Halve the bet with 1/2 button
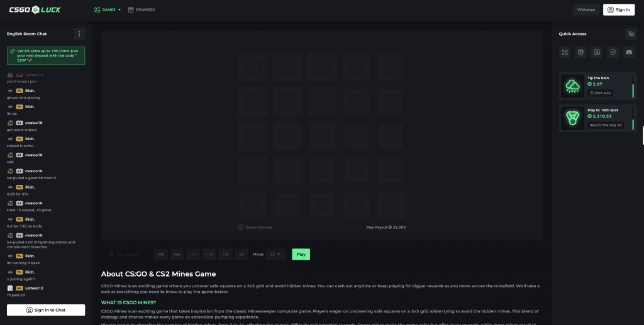Screen dimensions: 644x325 tap(225, 255)
